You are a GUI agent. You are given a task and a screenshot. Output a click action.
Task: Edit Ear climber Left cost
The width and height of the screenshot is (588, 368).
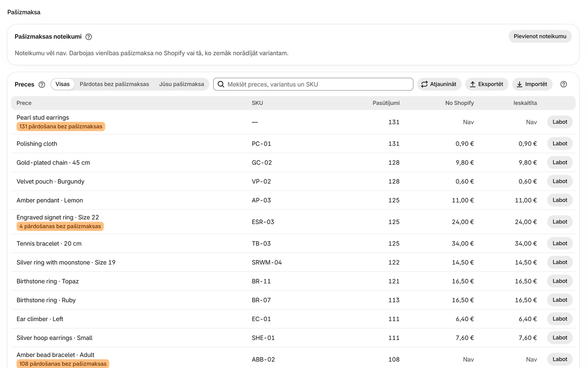(x=560, y=319)
